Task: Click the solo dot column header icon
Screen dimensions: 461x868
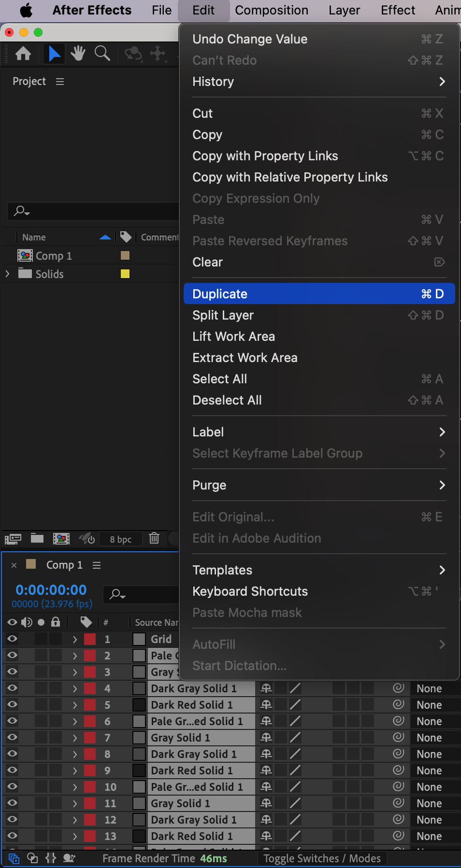Action: [x=41, y=622]
